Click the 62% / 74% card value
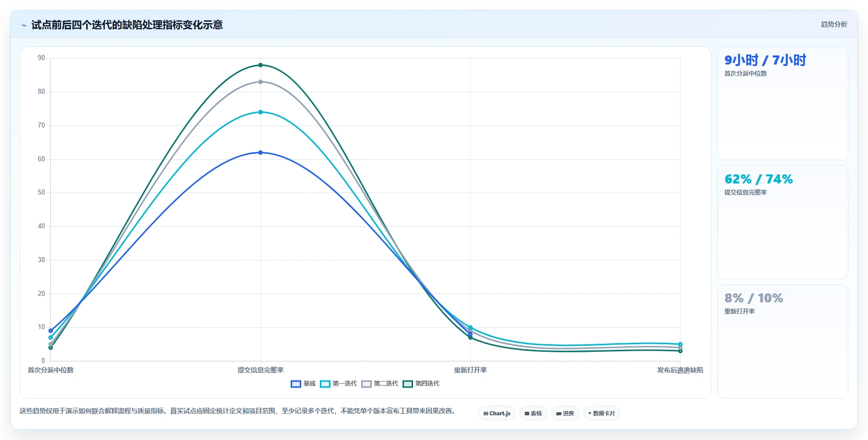 [x=759, y=179]
